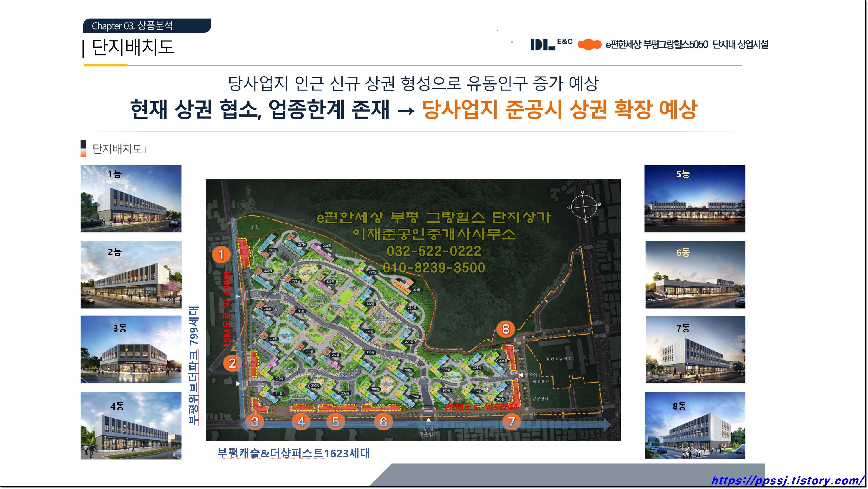This screenshot has width=868, height=489.
Task: Click the '청천초등학교' label on the map
Action: pos(559,358)
